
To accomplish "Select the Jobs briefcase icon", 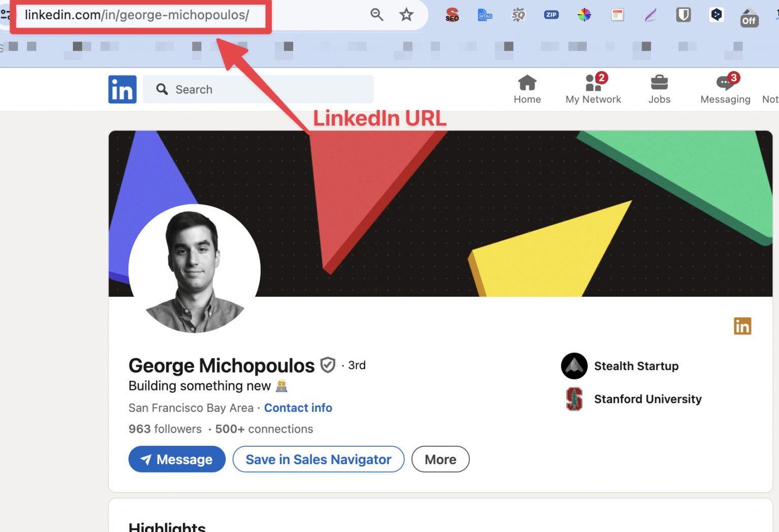I will tap(659, 89).
